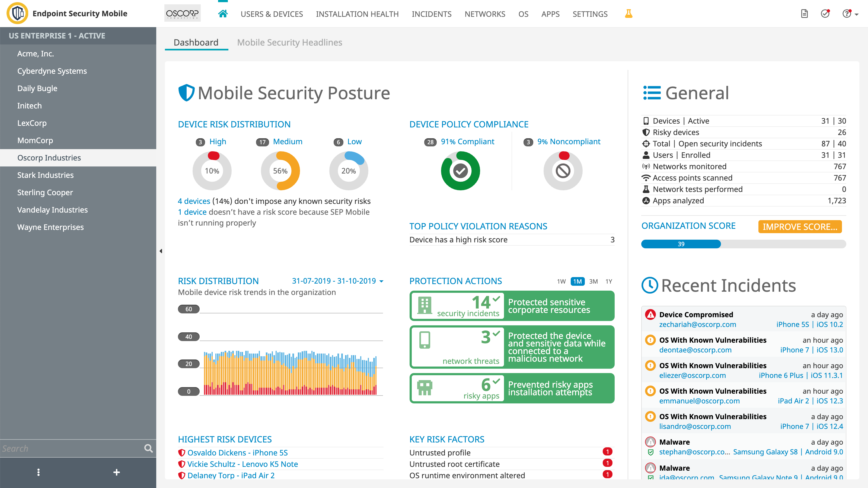Open Osvaldo Dickens iPhone 5S device link
This screenshot has width=868, height=488.
pos(237,453)
